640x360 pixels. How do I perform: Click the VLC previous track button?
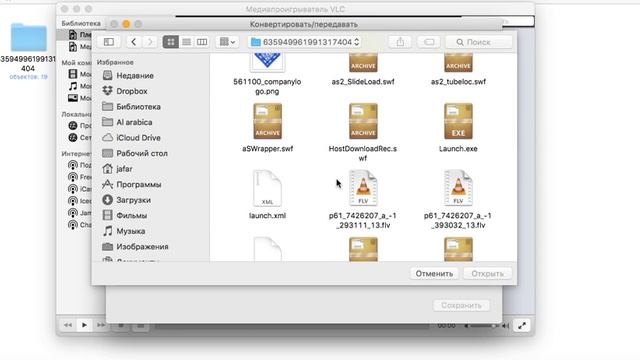[68, 325]
